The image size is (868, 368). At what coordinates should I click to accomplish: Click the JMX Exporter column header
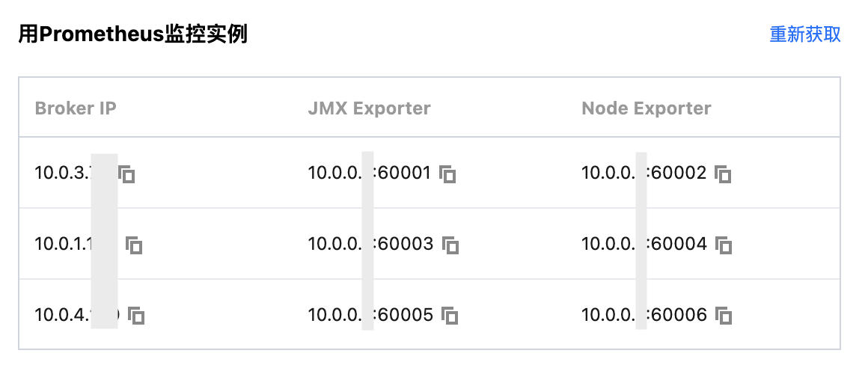pos(369,108)
